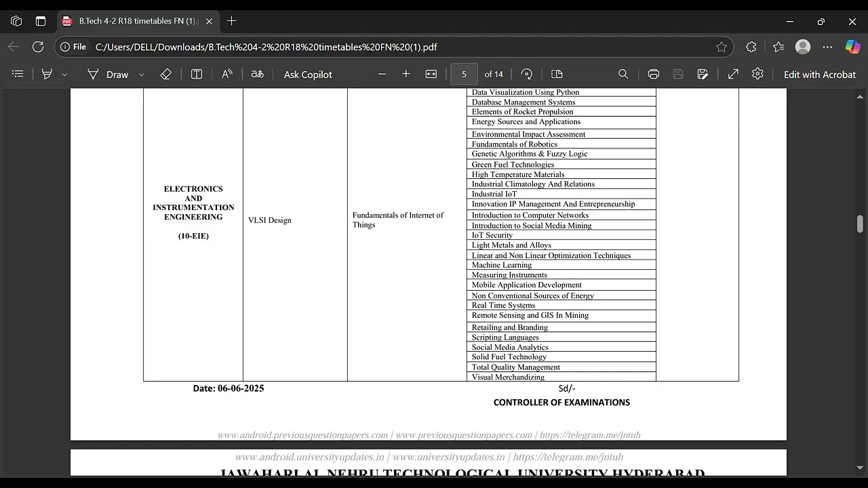Open the PDF table of contents
Viewport: 868px width, 488px height.
point(18,74)
